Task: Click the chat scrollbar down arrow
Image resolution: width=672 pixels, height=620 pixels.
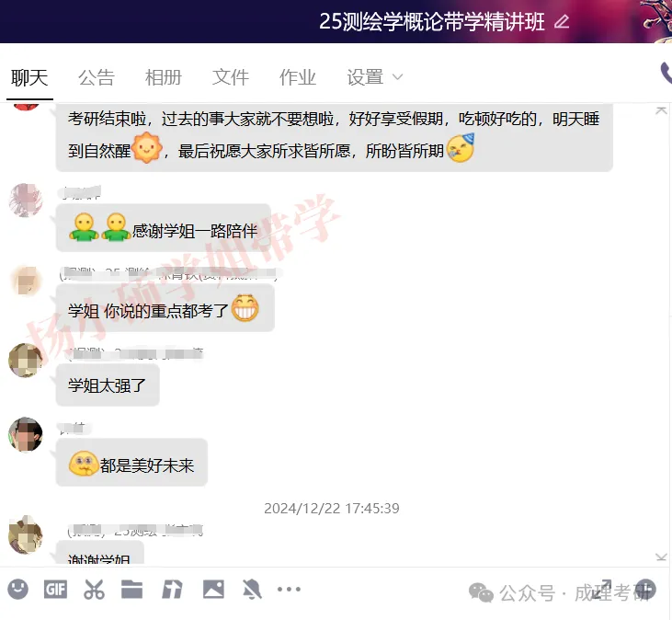Action: tap(661, 557)
